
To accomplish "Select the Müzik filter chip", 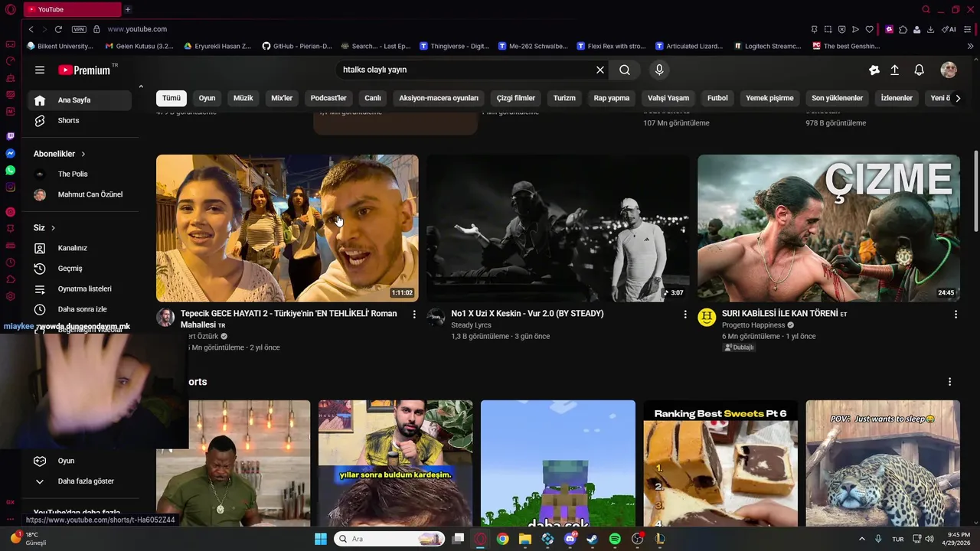I will pyautogui.click(x=243, y=98).
